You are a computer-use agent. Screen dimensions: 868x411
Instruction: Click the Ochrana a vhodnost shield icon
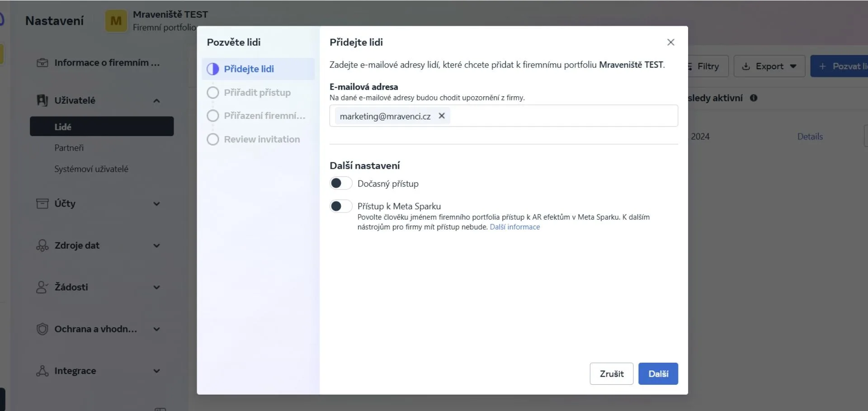42,329
